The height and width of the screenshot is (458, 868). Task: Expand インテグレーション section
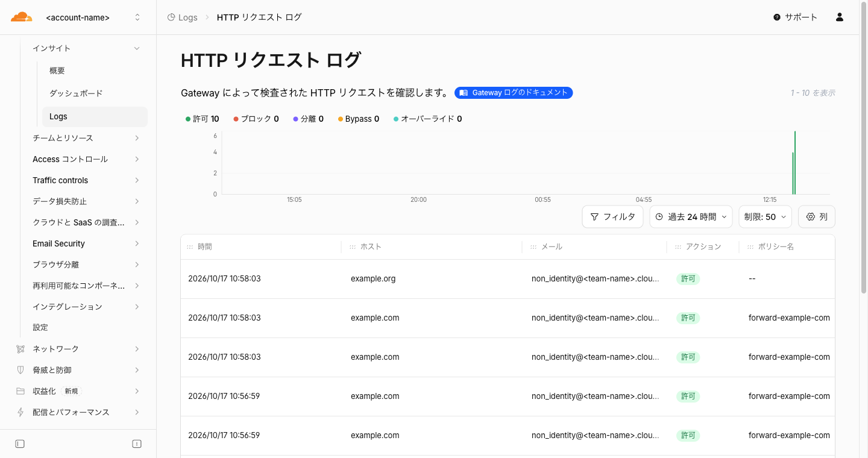[x=86, y=307]
